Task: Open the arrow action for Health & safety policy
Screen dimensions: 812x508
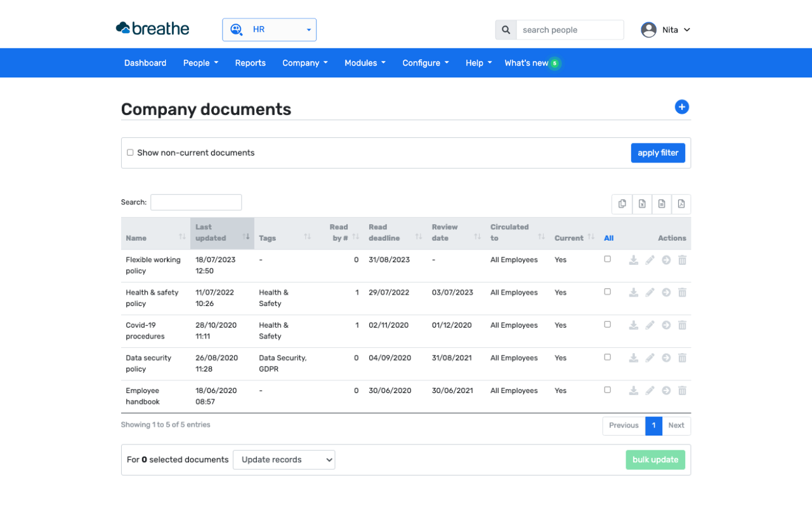Action: pyautogui.click(x=666, y=293)
